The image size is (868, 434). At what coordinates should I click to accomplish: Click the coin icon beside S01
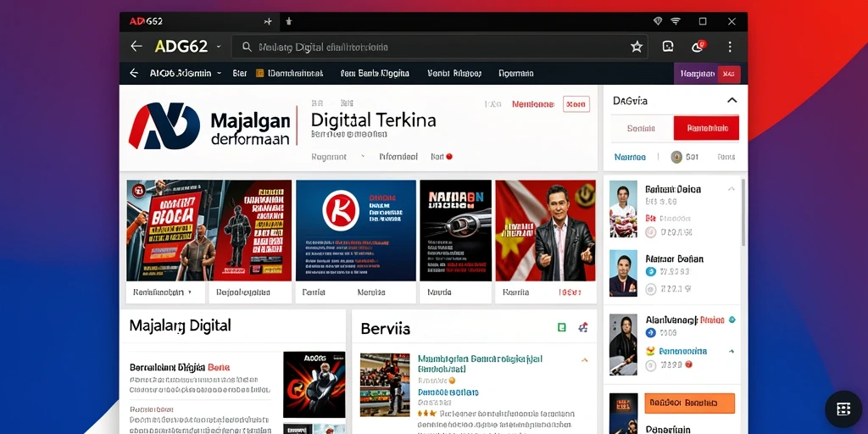(676, 157)
